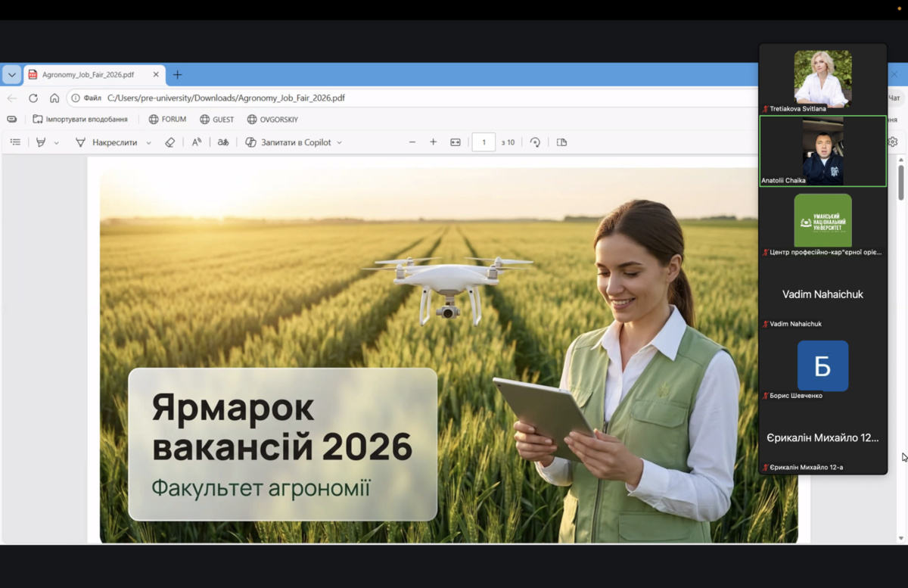This screenshot has height=588, width=908.
Task: Toggle fit to width view
Action: click(456, 142)
